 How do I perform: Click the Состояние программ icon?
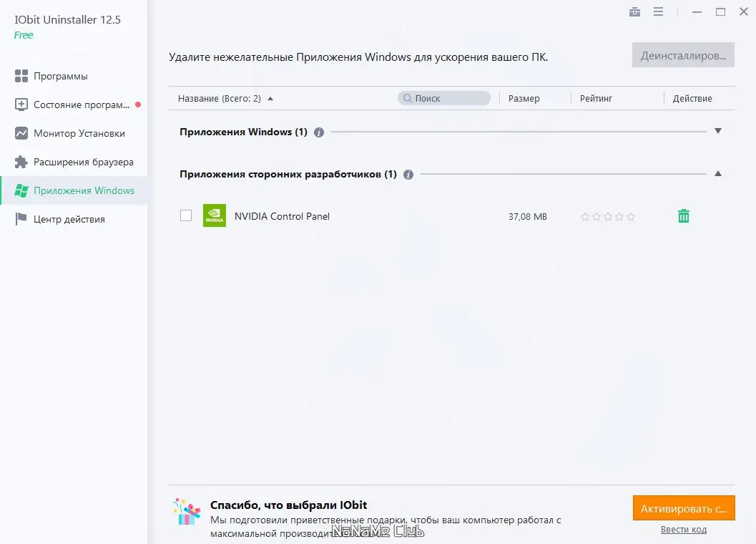tap(21, 105)
